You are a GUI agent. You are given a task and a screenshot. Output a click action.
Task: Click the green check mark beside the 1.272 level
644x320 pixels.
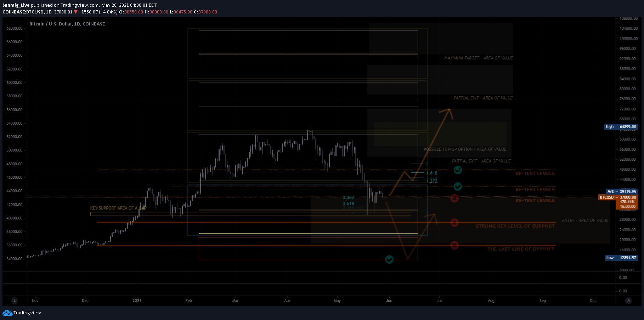[x=458, y=187]
